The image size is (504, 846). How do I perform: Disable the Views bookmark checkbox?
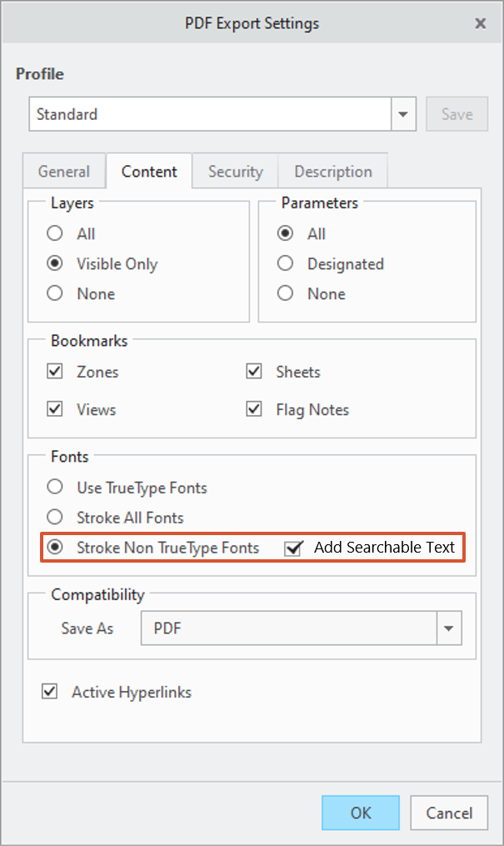point(55,410)
